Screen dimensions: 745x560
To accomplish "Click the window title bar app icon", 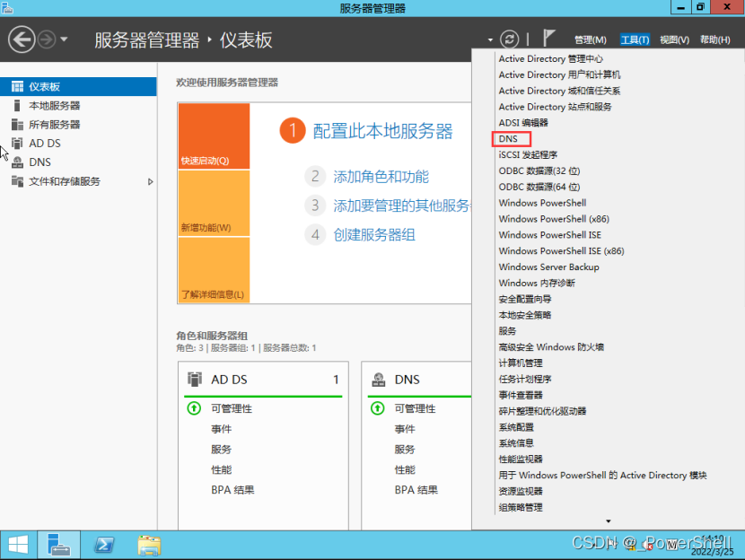I will click(7, 7).
